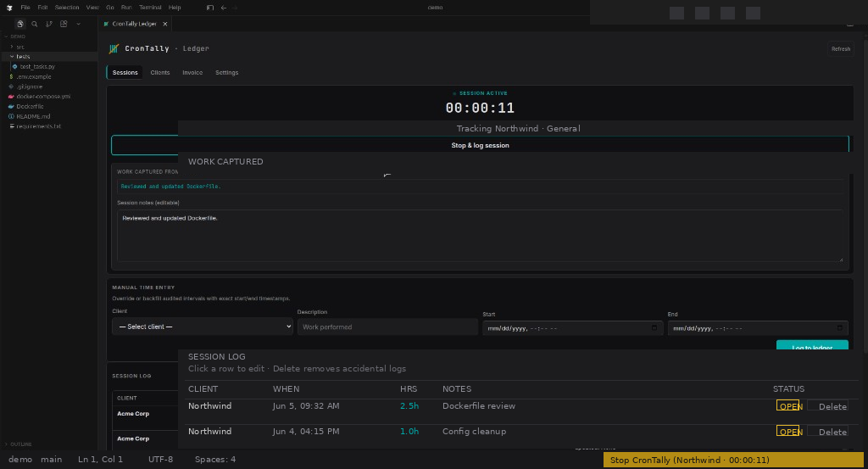Image resolution: width=868 pixels, height=469 pixels.
Task: Open docker-compose.yml in the explorer
Action: (x=43, y=97)
